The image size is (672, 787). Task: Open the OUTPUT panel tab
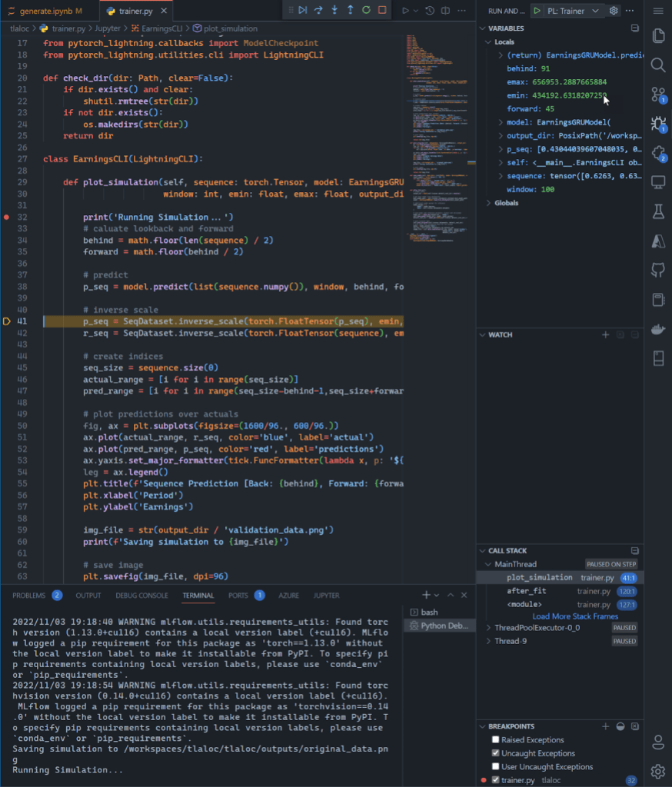[x=88, y=596]
